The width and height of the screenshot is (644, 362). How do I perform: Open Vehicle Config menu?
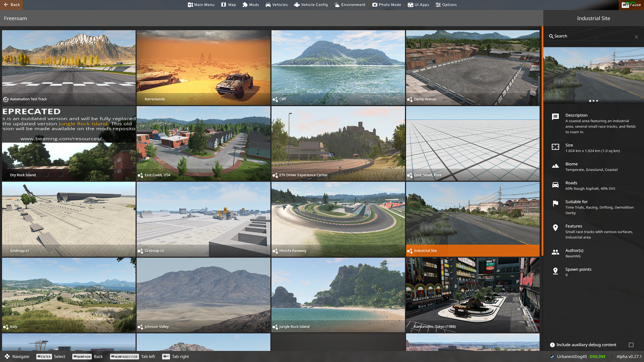(311, 5)
